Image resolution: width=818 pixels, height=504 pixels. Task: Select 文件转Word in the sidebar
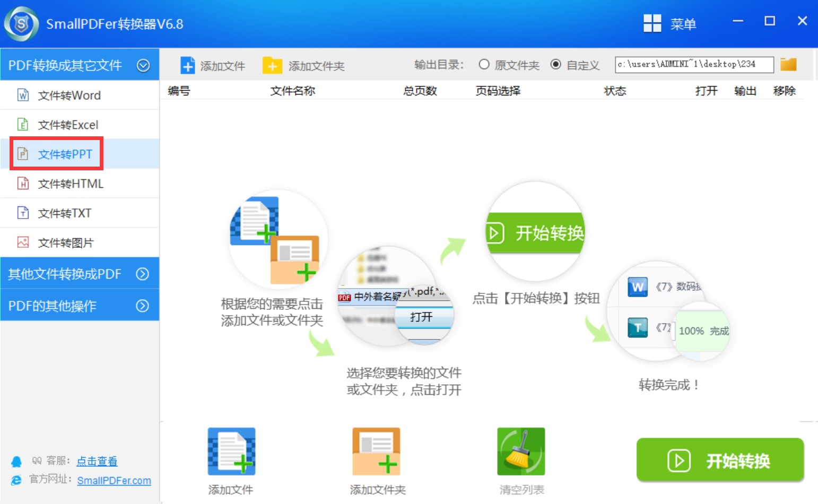[80, 95]
